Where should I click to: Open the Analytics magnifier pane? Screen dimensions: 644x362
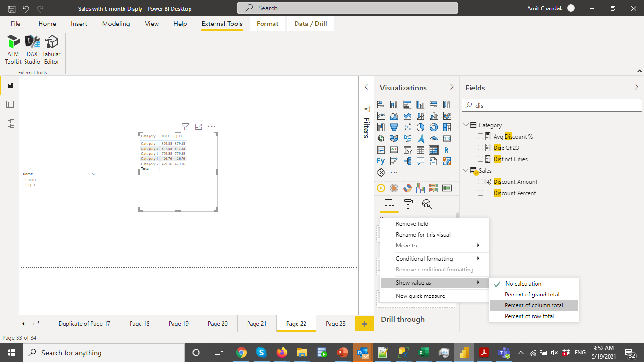pos(427,204)
